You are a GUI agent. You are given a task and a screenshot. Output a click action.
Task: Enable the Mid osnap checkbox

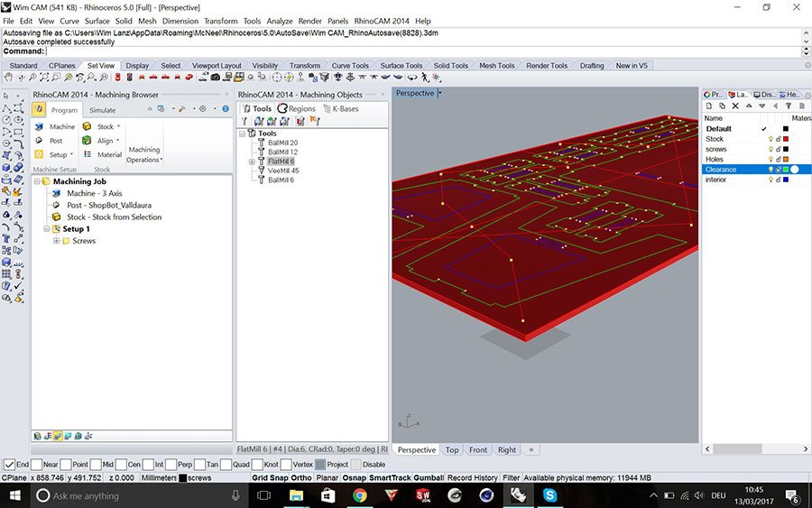pos(96,465)
